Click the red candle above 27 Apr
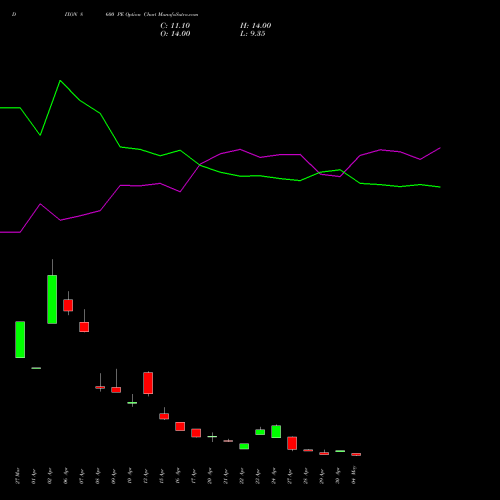This screenshot has width=500, height=500. [292, 443]
